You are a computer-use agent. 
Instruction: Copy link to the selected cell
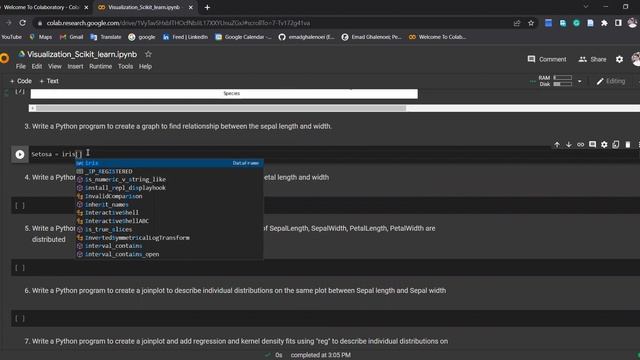580,144
